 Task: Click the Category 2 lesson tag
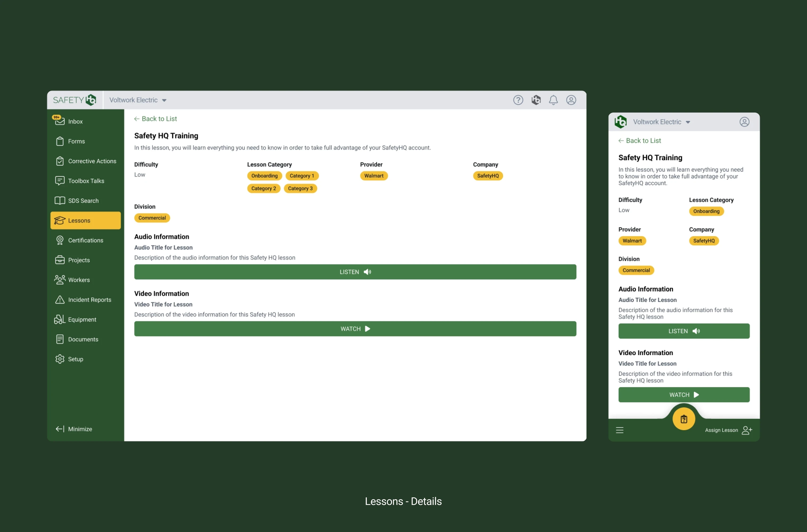[263, 188]
